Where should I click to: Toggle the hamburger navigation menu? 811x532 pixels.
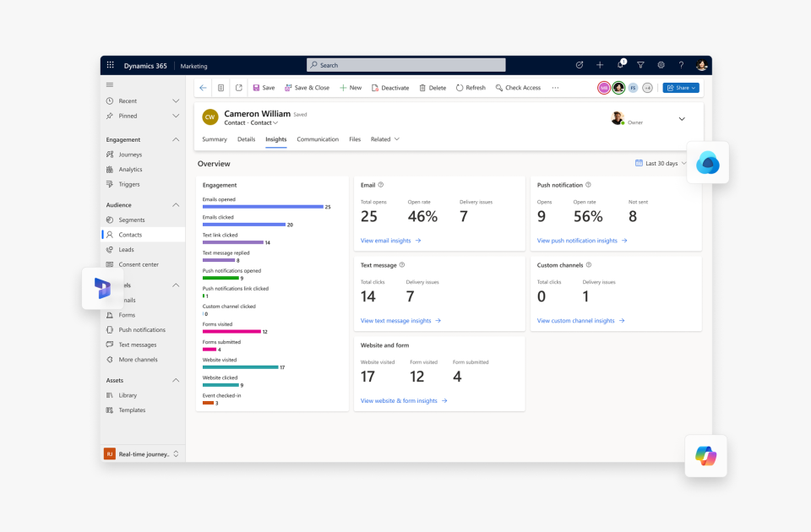click(110, 84)
